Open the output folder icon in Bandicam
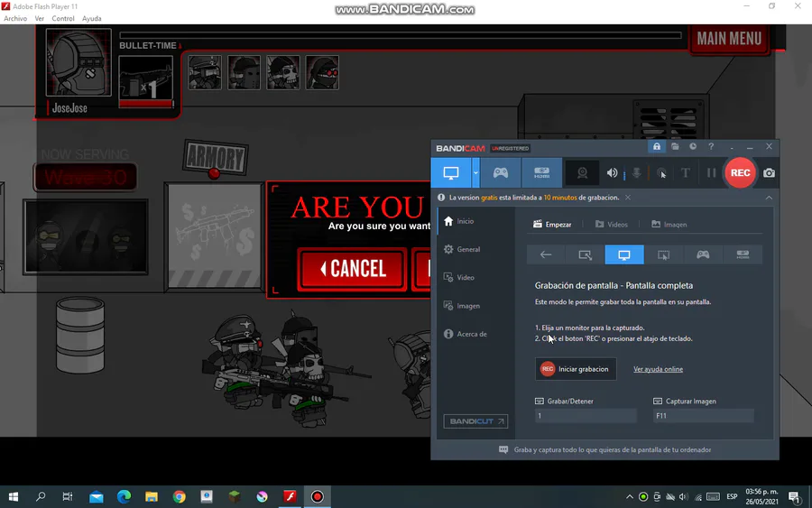This screenshot has width=812, height=508. pos(675,146)
